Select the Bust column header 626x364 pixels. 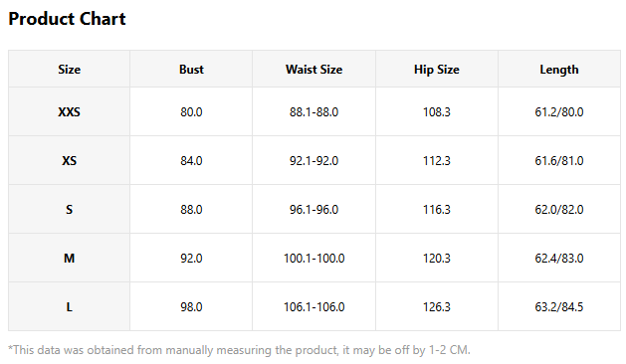tap(191, 69)
